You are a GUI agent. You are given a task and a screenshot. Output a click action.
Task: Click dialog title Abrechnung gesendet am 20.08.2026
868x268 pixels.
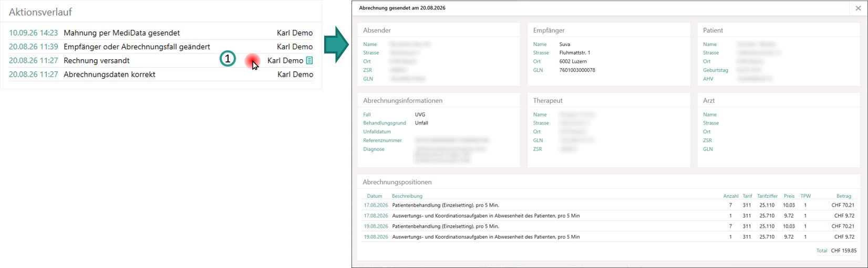402,8
